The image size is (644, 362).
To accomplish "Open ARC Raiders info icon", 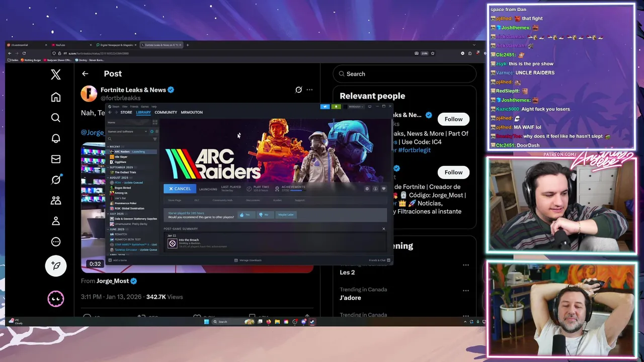I will 375,189.
